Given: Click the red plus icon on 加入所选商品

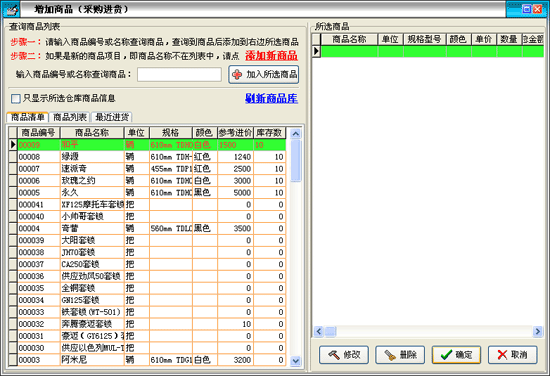Looking at the screenshot, I should coord(237,74).
